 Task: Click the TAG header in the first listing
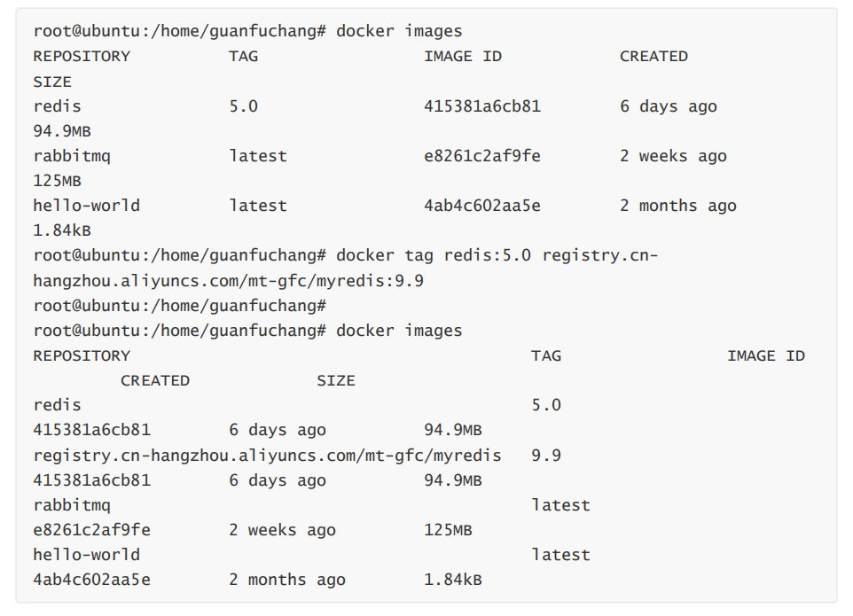(x=243, y=56)
